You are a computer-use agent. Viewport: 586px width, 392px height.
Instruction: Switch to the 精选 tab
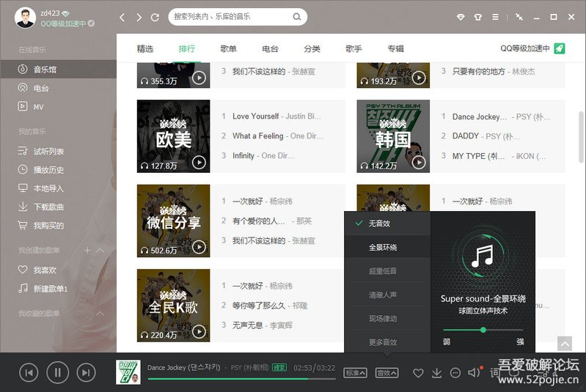[x=145, y=49]
